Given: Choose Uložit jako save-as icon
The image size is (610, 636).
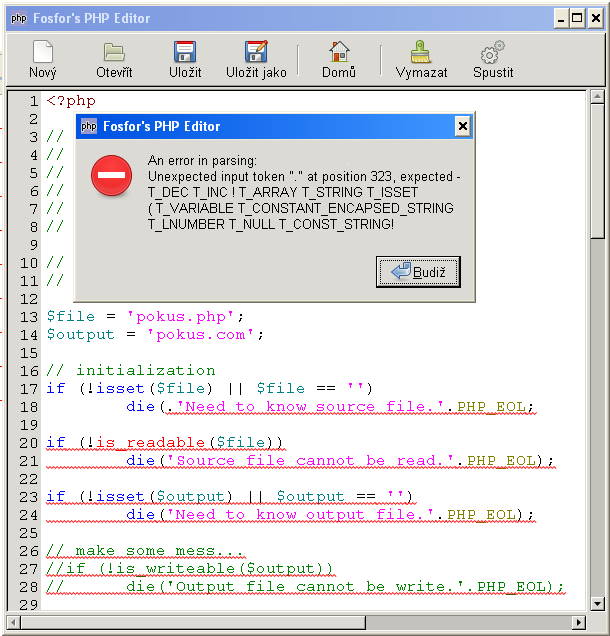Looking at the screenshot, I should (x=256, y=52).
